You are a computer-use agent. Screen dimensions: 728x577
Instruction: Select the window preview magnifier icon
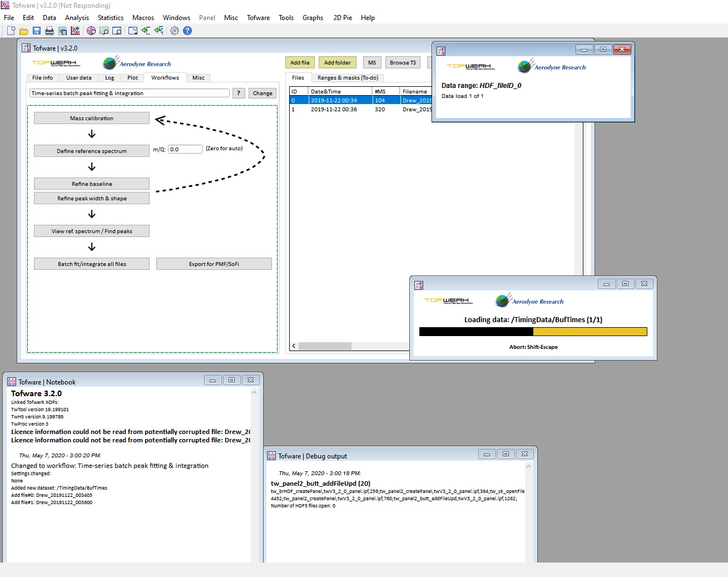(117, 31)
